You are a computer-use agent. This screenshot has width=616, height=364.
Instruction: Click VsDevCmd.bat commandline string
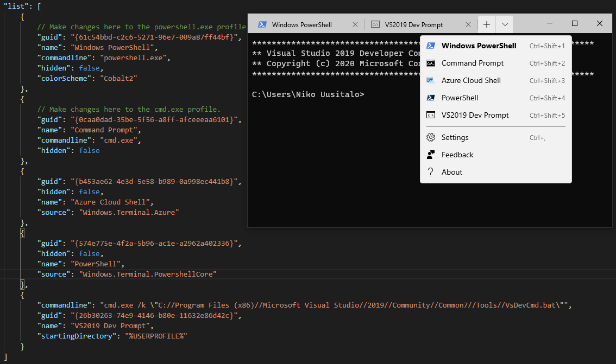point(334,305)
